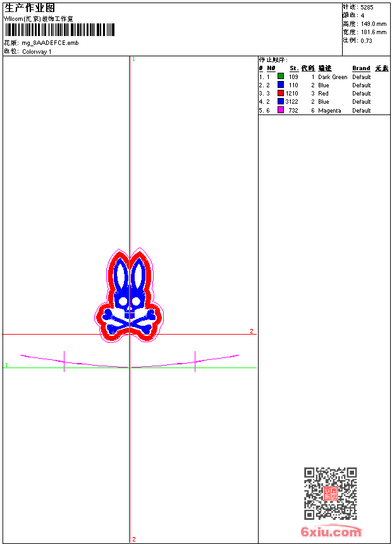This screenshot has height=544, width=392.
Task: Click the 生产作业图 title heading
Action: (30, 8)
